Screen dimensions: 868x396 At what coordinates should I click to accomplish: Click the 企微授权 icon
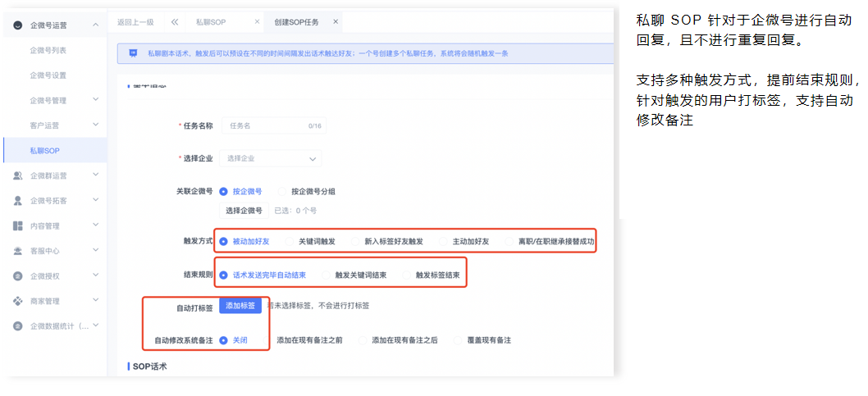click(x=18, y=276)
